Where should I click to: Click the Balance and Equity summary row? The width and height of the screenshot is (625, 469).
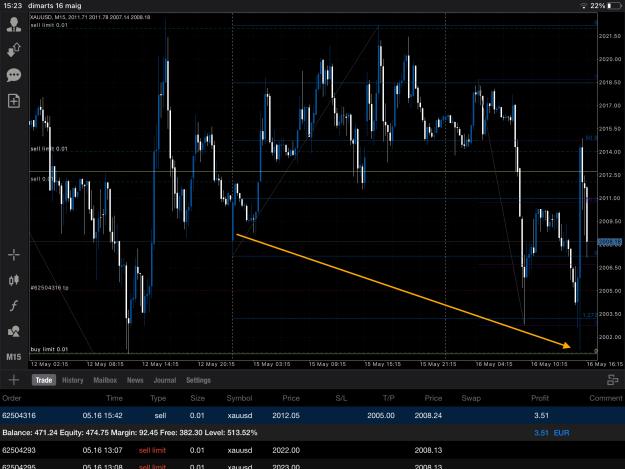(312, 433)
